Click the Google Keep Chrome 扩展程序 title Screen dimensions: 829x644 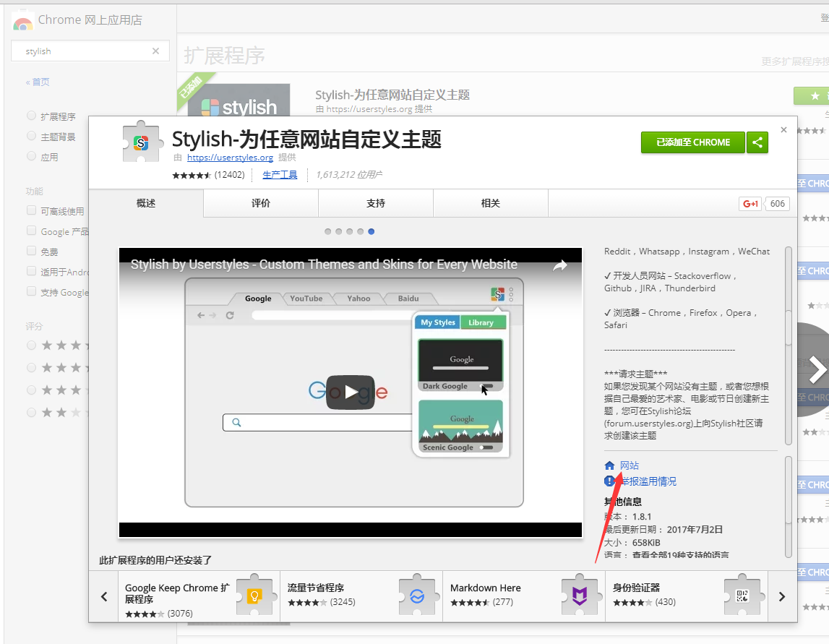pyautogui.click(x=177, y=593)
